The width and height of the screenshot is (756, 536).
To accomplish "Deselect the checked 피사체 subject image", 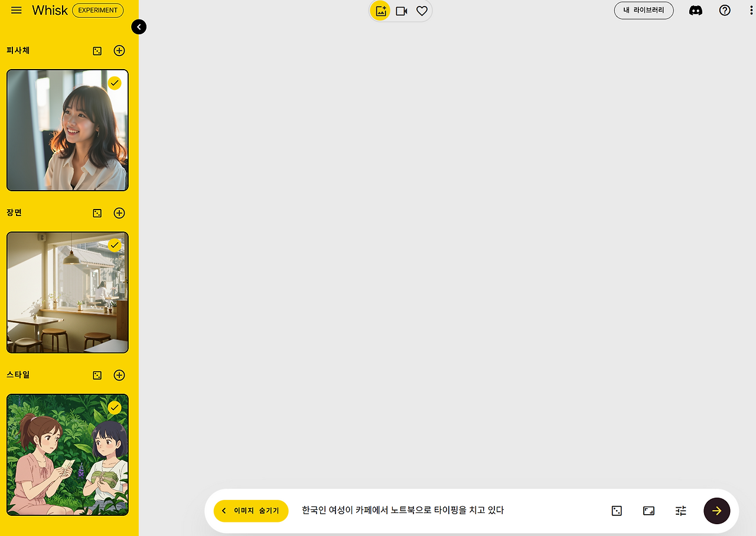I will (x=114, y=83).
